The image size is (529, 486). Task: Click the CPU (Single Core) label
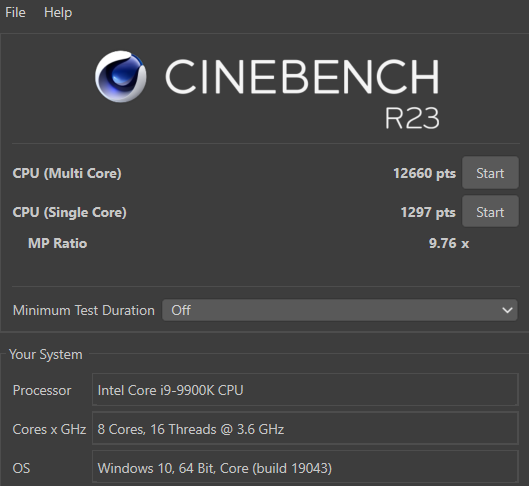tap(69, 212)
